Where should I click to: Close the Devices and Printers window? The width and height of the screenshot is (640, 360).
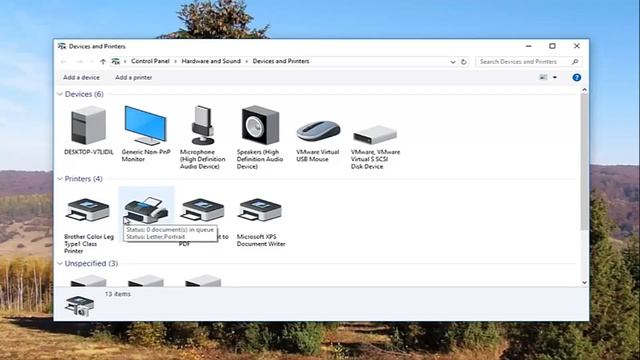pos(577,46)
